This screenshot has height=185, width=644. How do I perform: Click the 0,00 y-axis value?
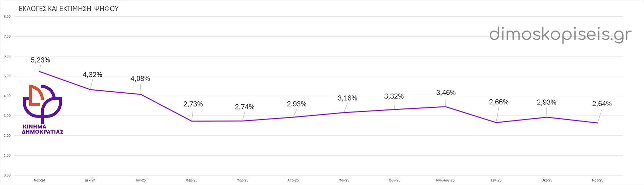click(x=7, y=175)
